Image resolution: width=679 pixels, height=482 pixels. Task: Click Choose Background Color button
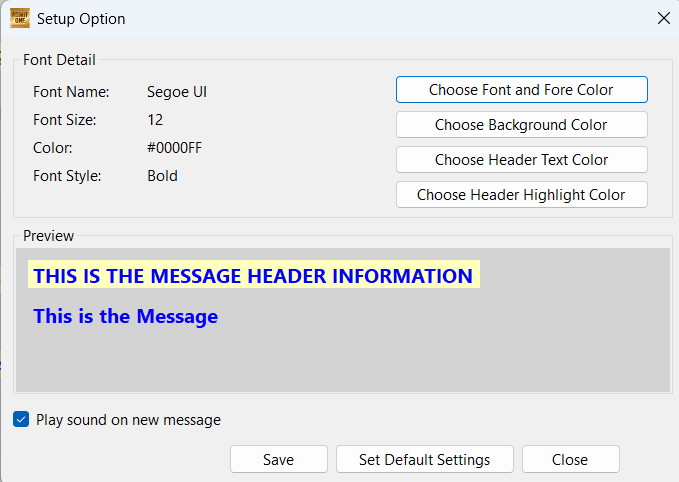[x=521, y=125]
